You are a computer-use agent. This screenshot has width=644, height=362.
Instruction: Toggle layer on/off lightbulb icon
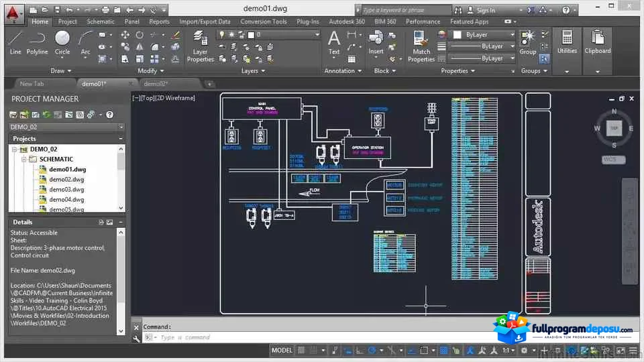click(x=222, y=35)
